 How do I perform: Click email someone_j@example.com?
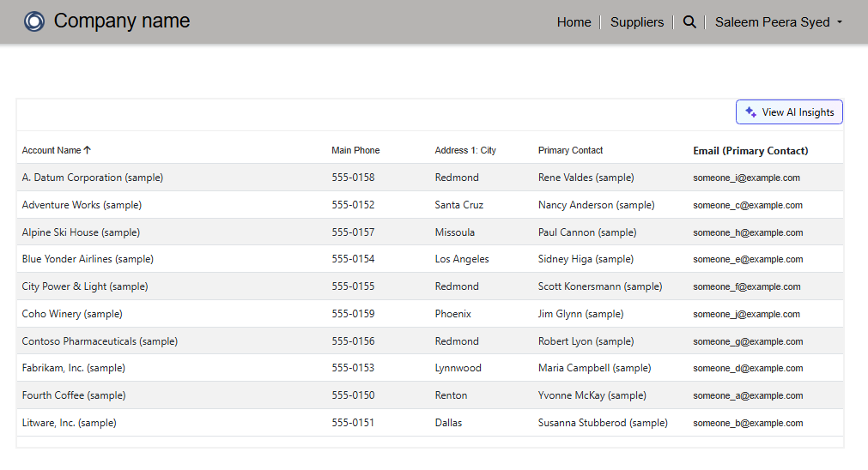point(746,314)
